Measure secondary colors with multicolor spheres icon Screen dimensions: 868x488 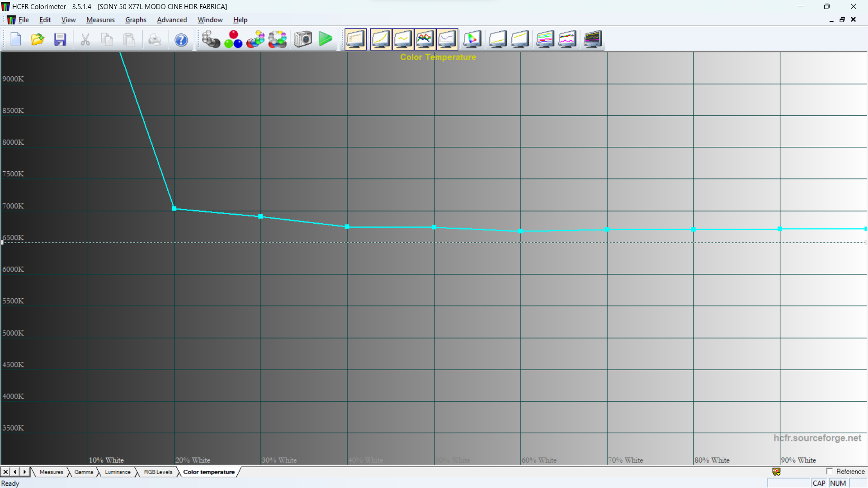coord(255,39)
